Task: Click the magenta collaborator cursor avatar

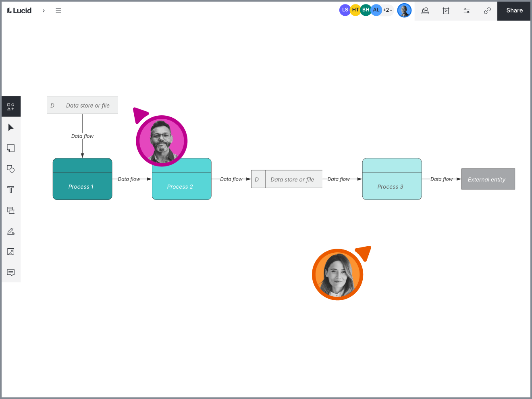Action: (x=162, y=141)
